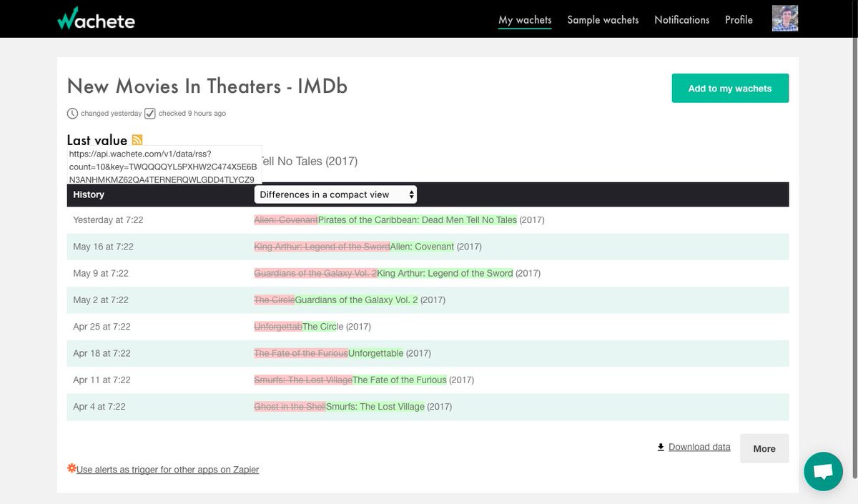
Task: Select the 'May 16 at 7:22' row
Action: [x=428, y=247]
